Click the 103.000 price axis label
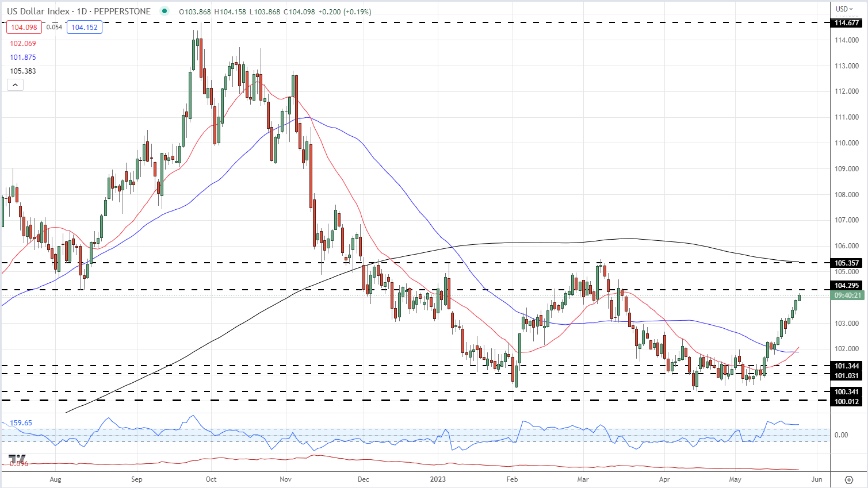 click(847, 324)
